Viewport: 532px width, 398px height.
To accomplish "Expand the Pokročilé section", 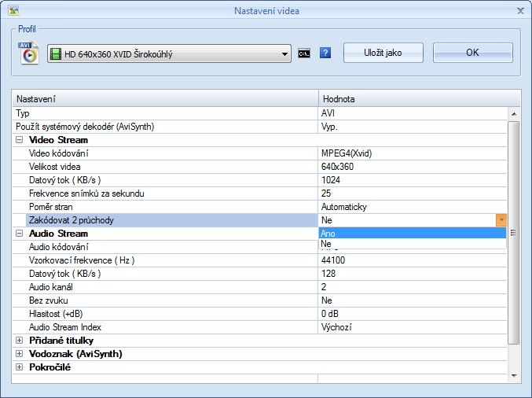I will (x=20, y=367).
